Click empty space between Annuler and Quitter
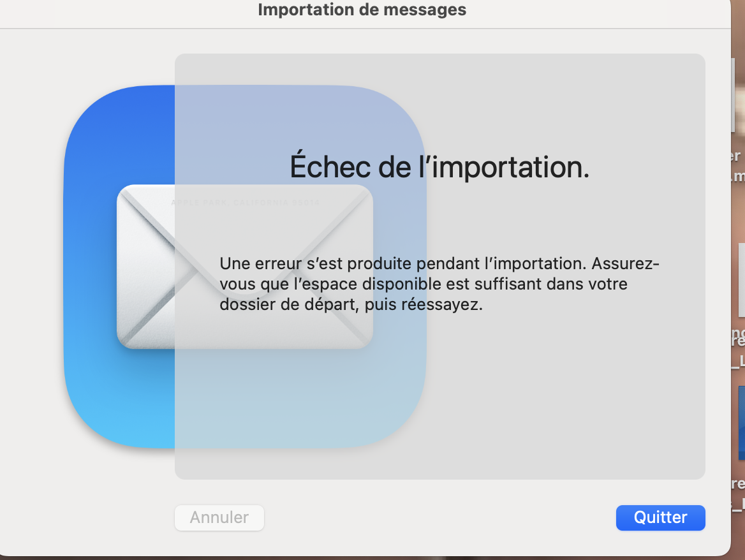745x560 pixels. (x=440, y=517)
